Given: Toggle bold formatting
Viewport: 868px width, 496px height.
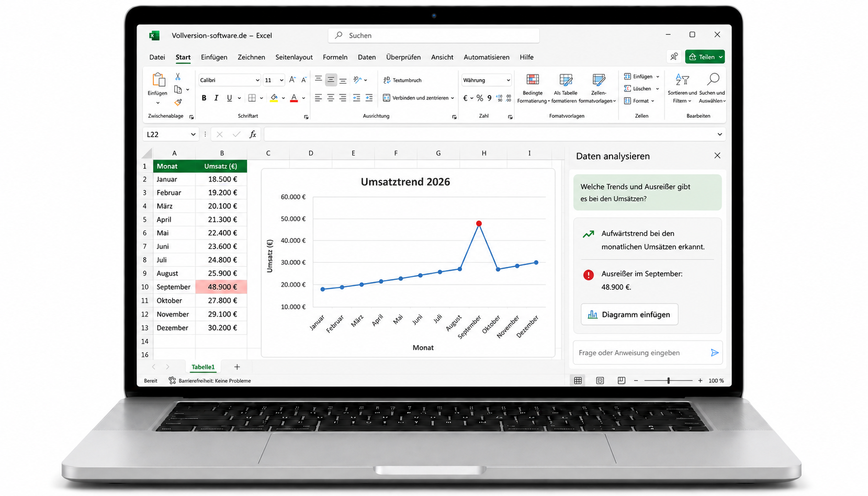Looking at the screenshot, I should tap(204, 98).
